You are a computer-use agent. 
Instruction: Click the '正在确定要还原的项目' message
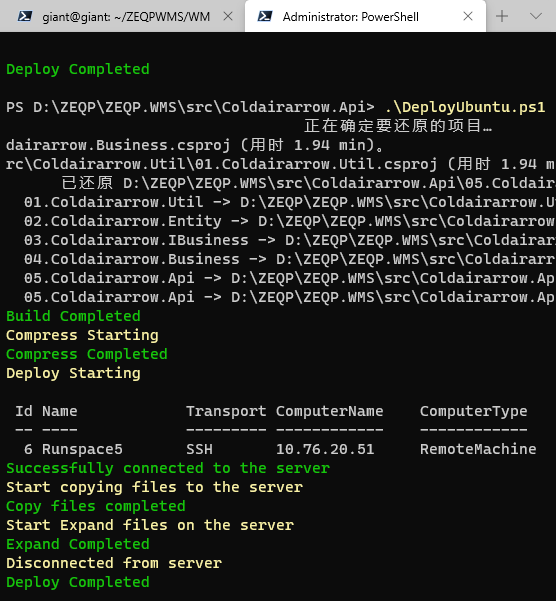[x=398, y=126]
